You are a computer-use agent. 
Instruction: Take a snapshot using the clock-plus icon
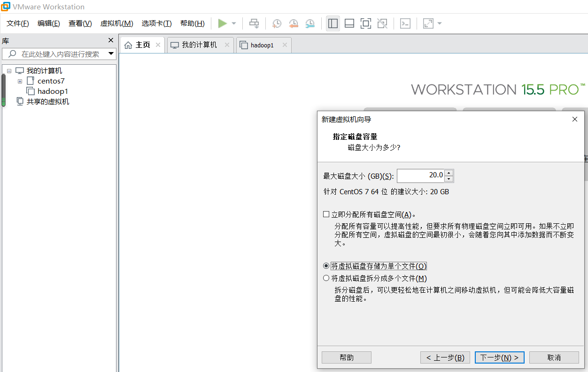coord(277,23)
